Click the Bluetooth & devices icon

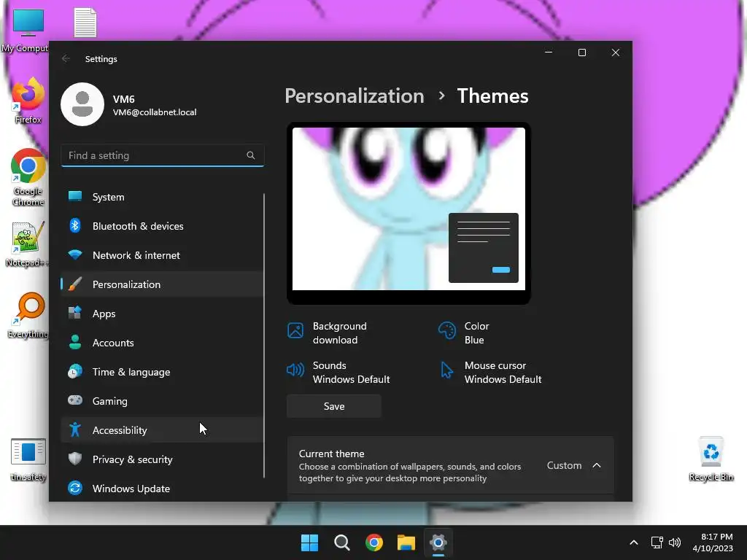pos(75,226)
